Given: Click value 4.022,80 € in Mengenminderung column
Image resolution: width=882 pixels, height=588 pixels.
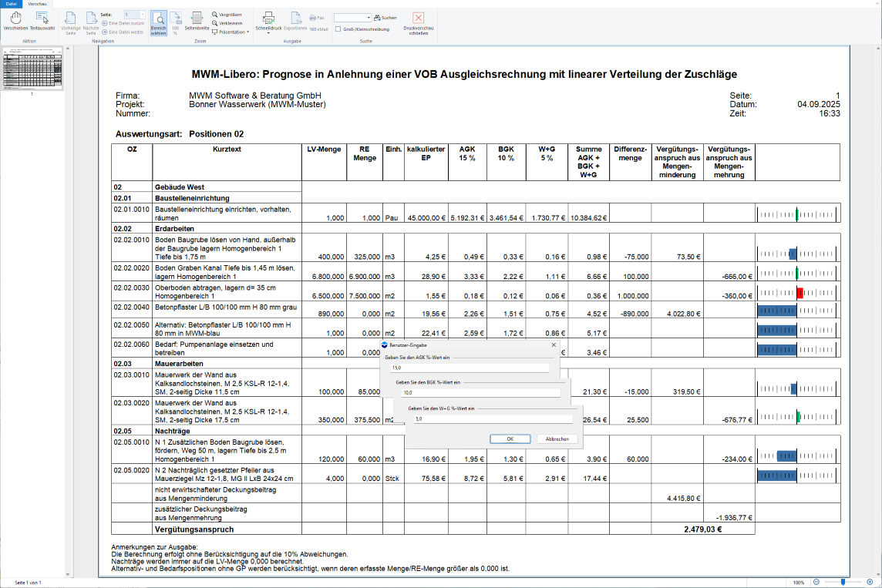Looking at the screenshot, I should click(x=683, y=314).
